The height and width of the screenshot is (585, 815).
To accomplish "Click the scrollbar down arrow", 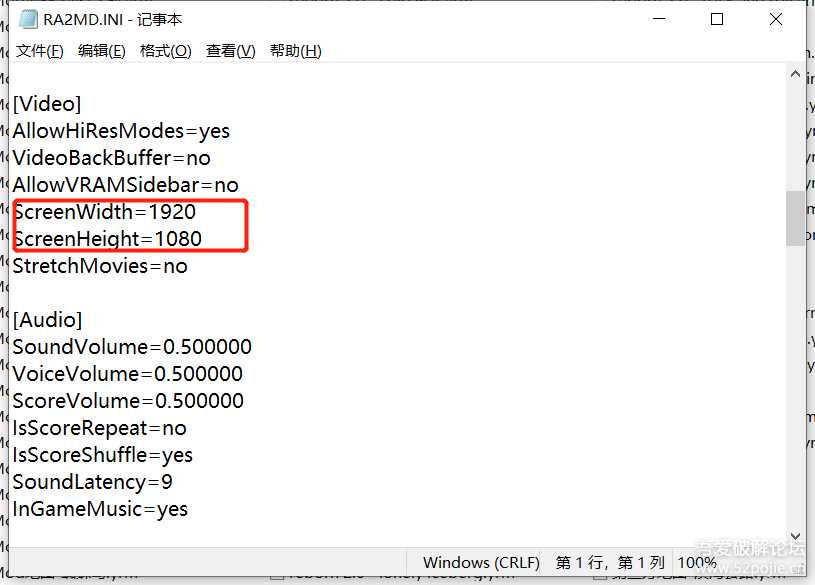I will tap(795, 536).
